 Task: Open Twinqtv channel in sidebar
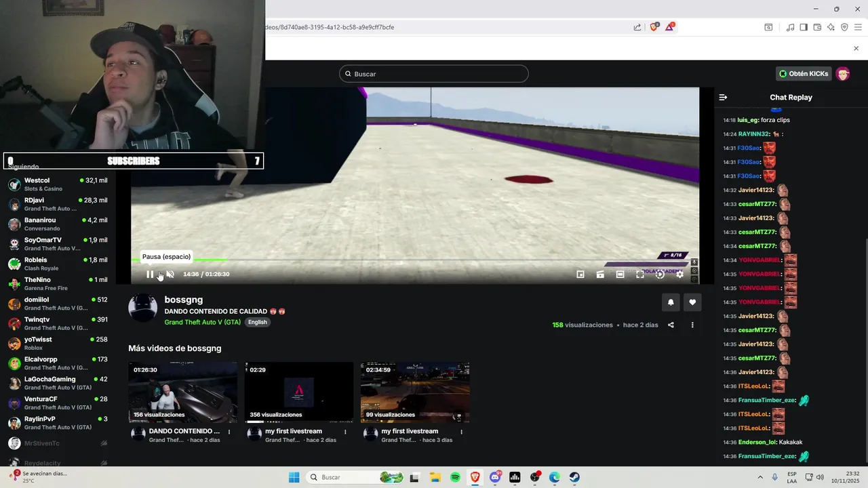click(57, 323)
